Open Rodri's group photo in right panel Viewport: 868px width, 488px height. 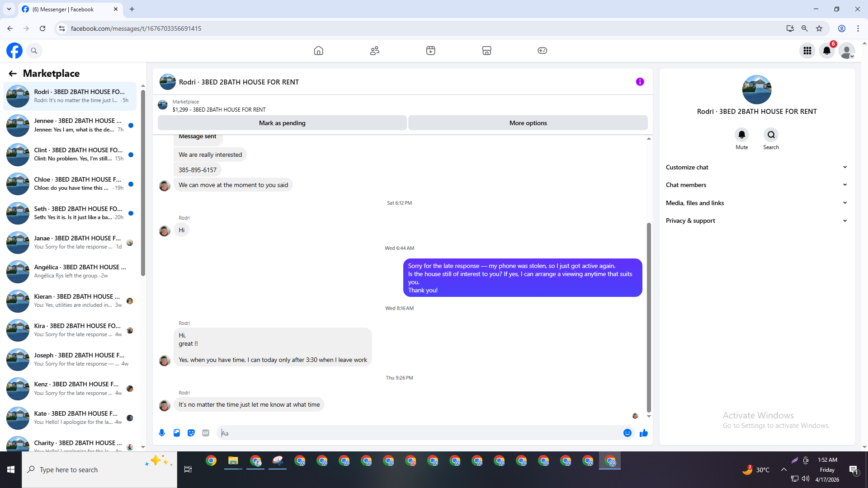click(757, 89)
